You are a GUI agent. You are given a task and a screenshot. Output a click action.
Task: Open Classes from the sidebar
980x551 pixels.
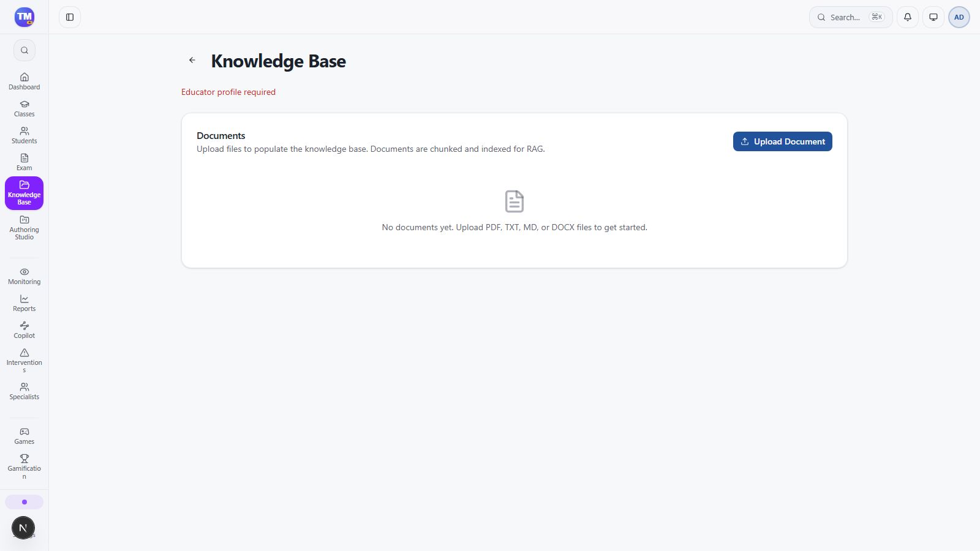pos(24,108)
